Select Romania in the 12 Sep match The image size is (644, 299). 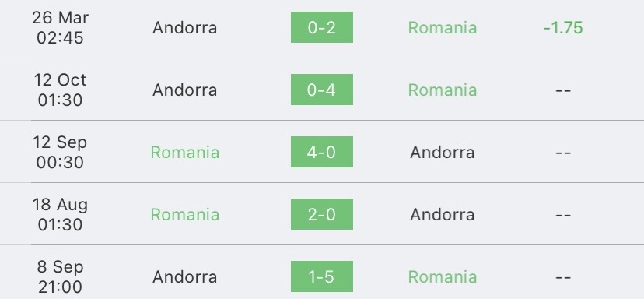(x=185, y=152)
